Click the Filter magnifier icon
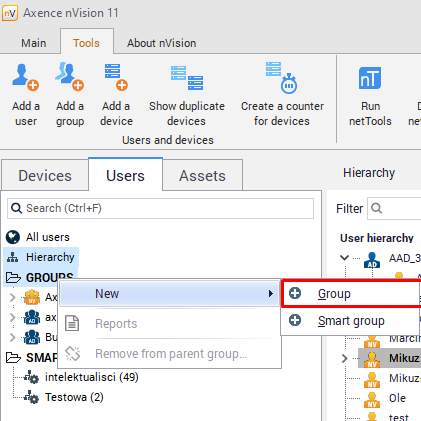Screen dimensions: 421x421 [376, 208]
